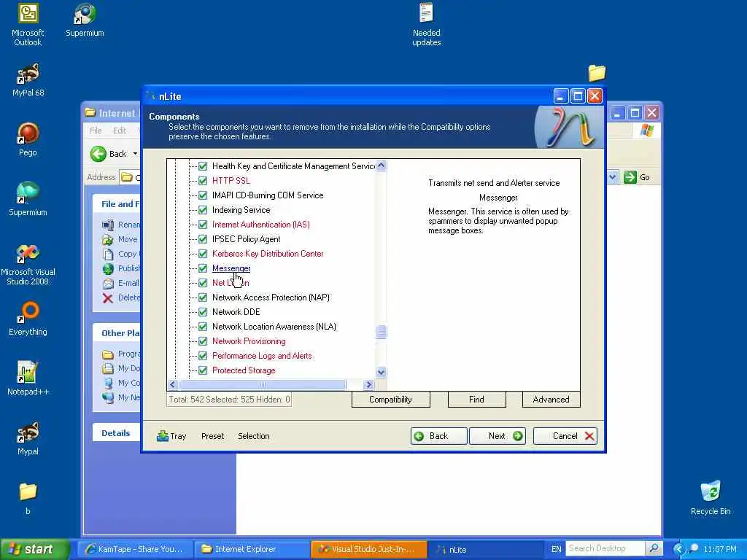Uncheck the Indexing Service checkbox

[x=203, y=210]
